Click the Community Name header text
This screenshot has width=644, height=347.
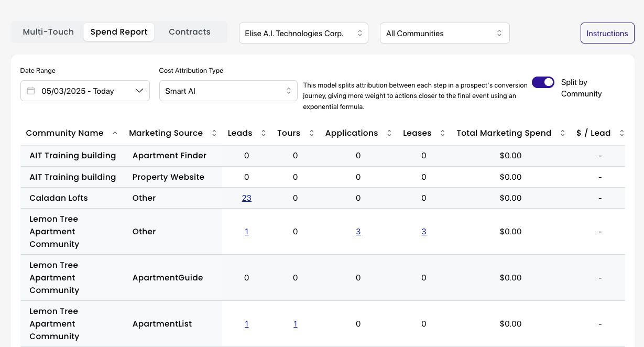[x=64, y=133]
